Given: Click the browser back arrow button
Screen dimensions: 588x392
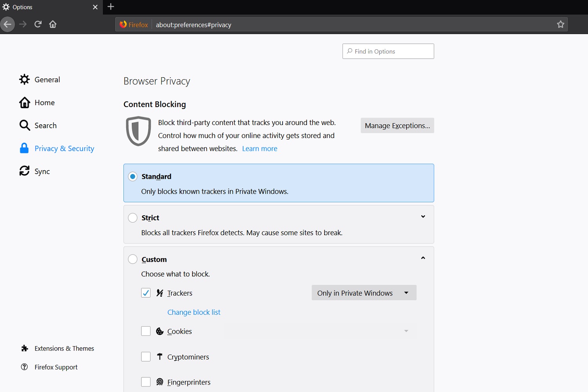Looking at the screenshot, I should pos(7,24).
